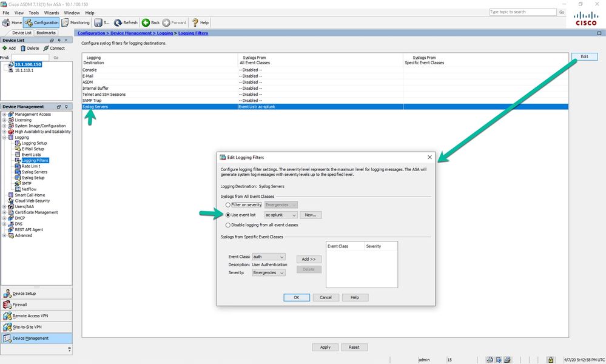The height and width of the screenshot is (364, 606).
Task: Click OK in Edit Logging Filters dialog
Action: (x=297, y=297)
